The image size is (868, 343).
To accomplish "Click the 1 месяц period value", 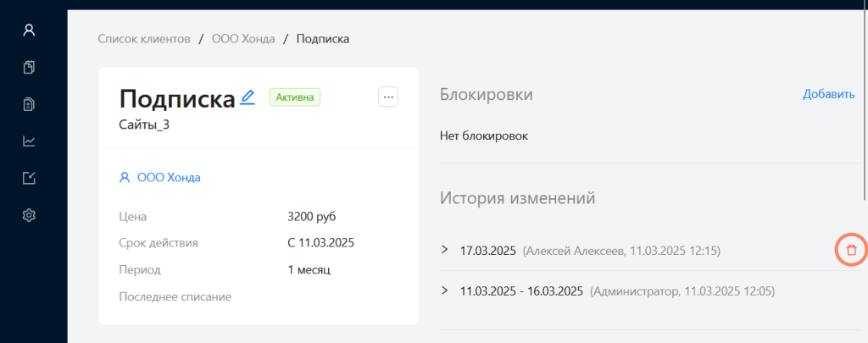I will [x=309, y=270].
